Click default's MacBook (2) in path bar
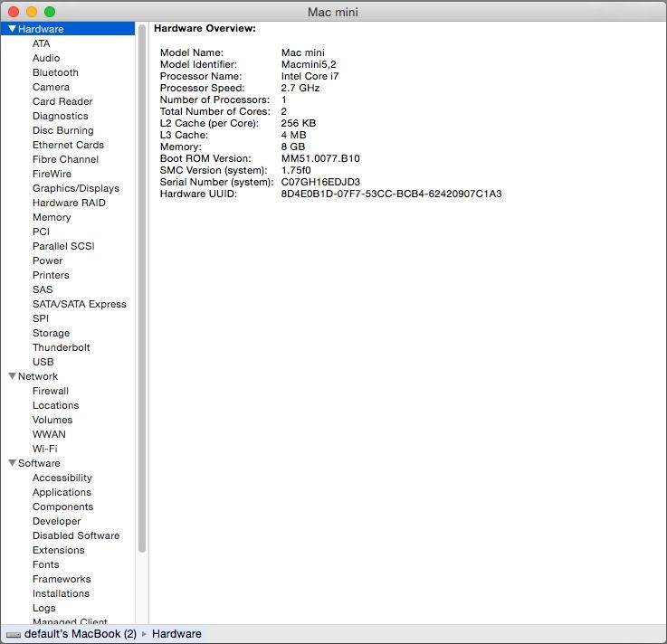This screenshot has height=644, width=667. (80, 634)
